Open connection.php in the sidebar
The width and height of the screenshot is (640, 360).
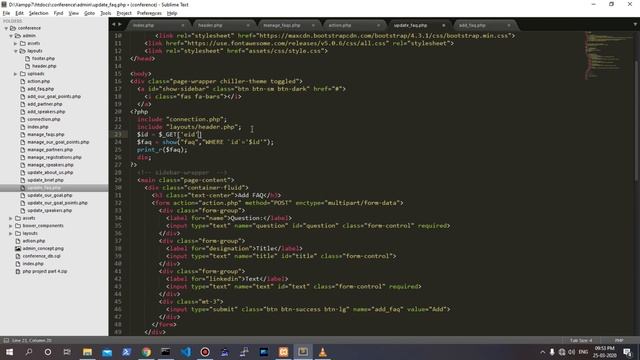tap(44, 119)
